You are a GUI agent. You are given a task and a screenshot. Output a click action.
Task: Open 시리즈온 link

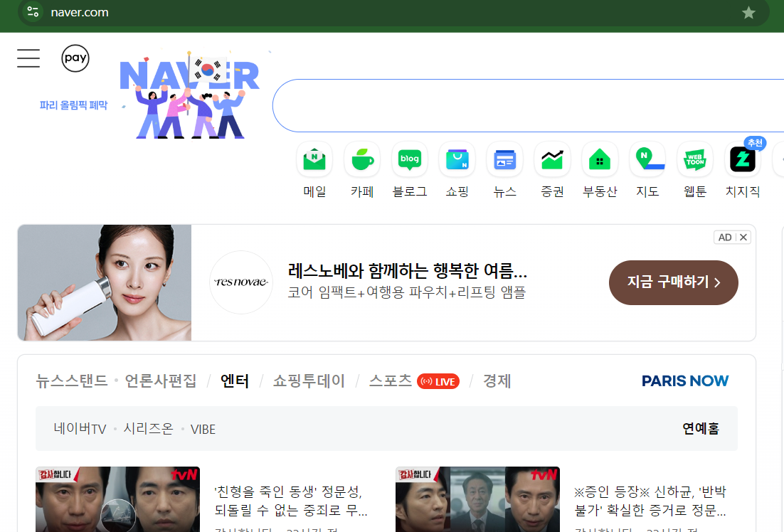click(x=149, y=429)
